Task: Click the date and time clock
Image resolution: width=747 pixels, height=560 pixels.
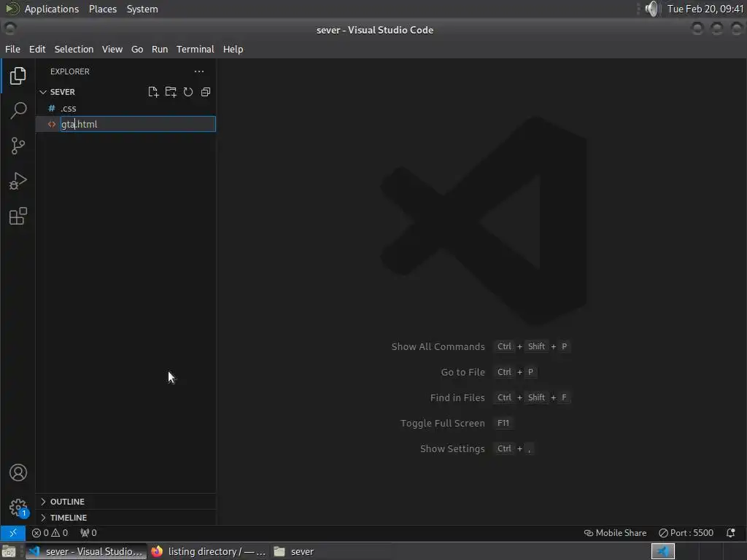Action: click(x=705, y=9)
